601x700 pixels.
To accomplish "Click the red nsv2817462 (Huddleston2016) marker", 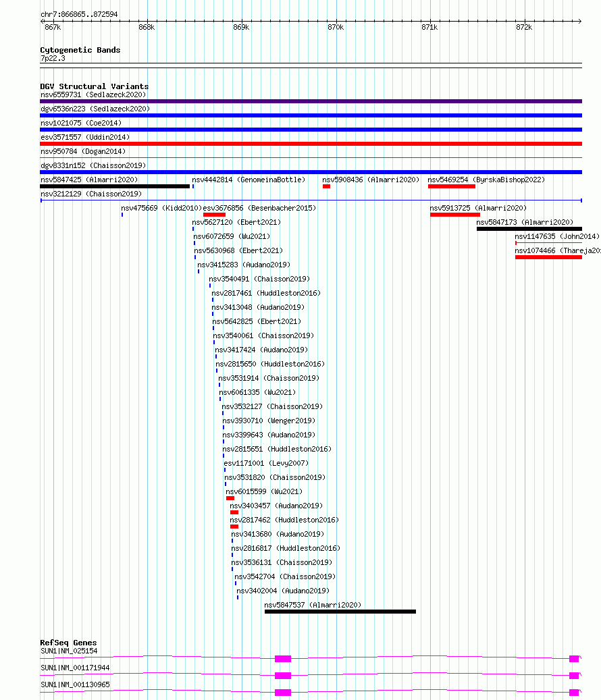I will (234, 527).
